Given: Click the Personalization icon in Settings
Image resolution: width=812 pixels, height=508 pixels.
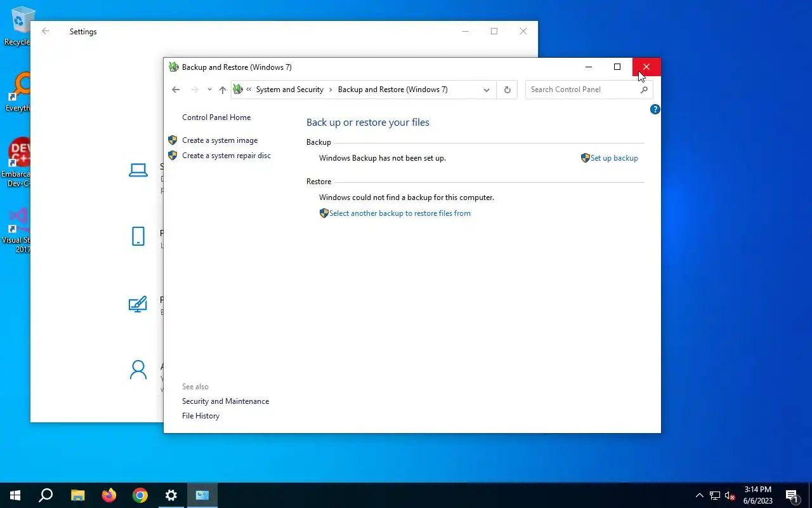Looking at the screenshot, I should (x=138, y=304).
